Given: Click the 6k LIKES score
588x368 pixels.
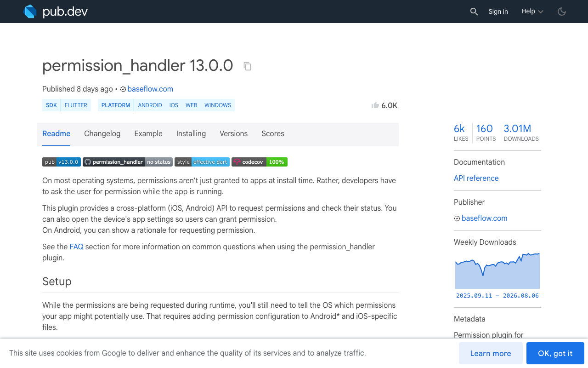Looking at the screenshot, I should (461, 132).
